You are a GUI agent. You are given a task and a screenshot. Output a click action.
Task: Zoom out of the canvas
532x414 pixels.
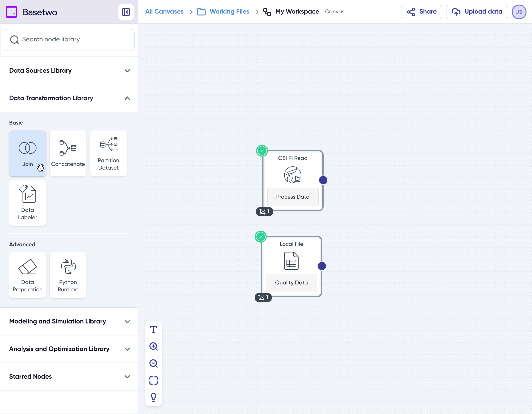154,363
